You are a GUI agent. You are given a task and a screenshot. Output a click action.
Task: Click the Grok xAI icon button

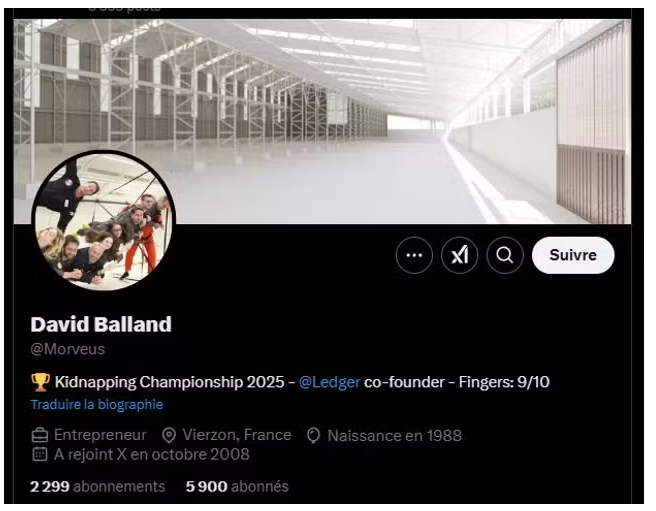pyautogui.click(x=459, y=255)
